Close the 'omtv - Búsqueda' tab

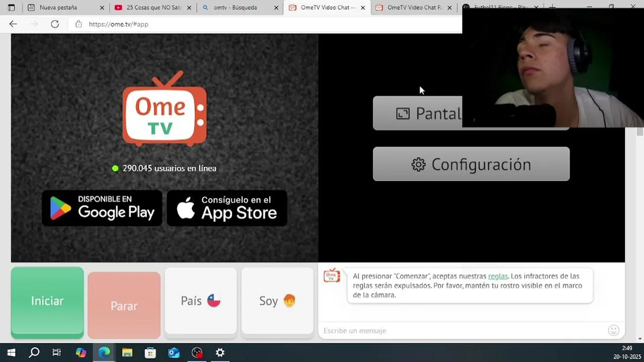pos(276,8)
